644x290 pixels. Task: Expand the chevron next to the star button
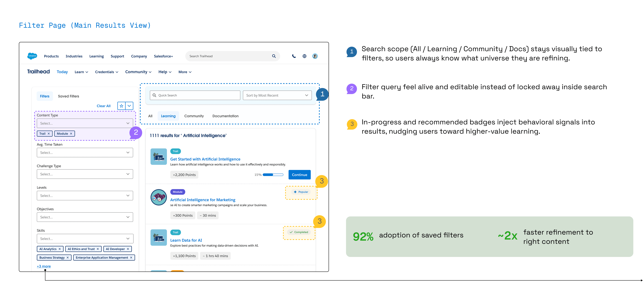tap(129, 106)
